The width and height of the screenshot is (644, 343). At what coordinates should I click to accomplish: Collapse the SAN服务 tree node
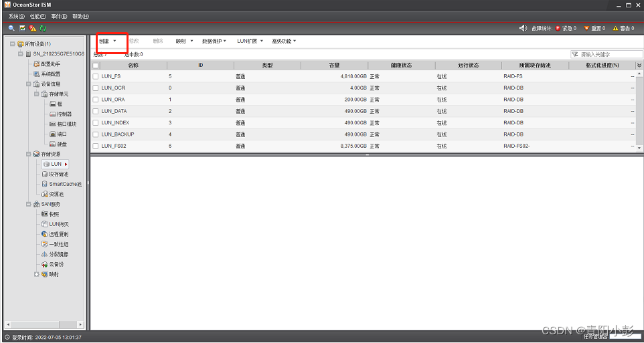click(x=28, y=204)
